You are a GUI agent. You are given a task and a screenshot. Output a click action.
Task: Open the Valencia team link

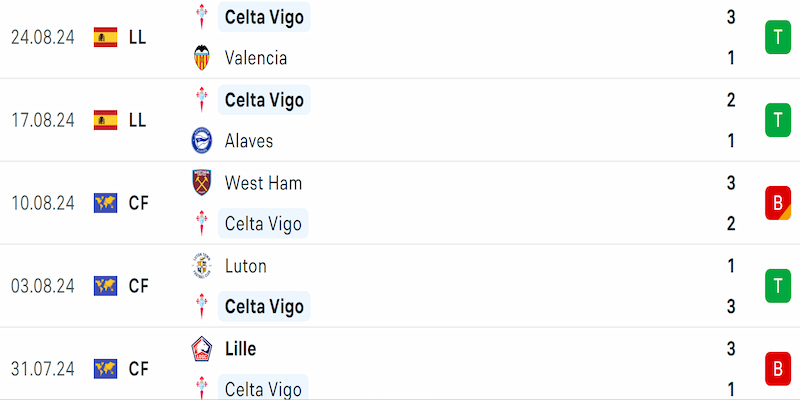coord(256,58)
